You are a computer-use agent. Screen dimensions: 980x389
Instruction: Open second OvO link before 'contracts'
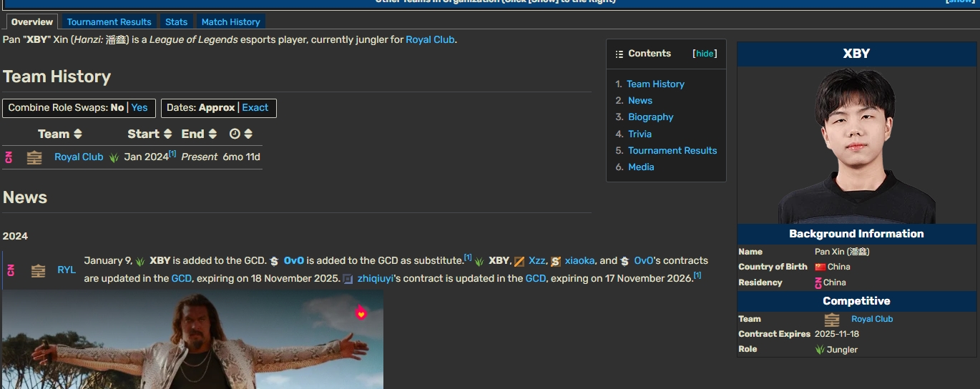[x=644, y=261]
